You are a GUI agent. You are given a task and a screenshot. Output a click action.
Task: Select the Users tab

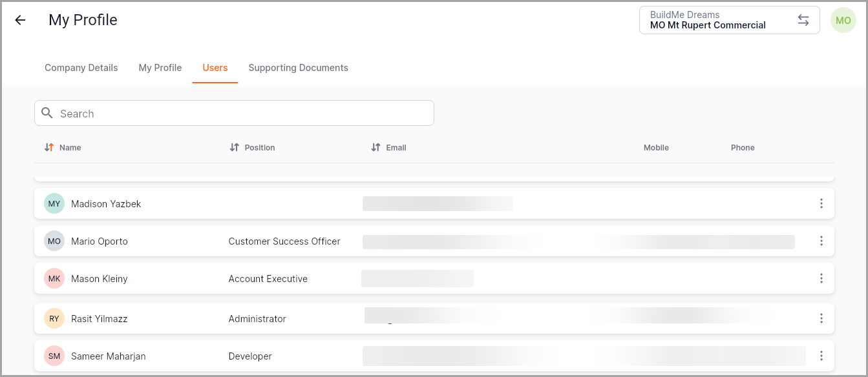215,68
